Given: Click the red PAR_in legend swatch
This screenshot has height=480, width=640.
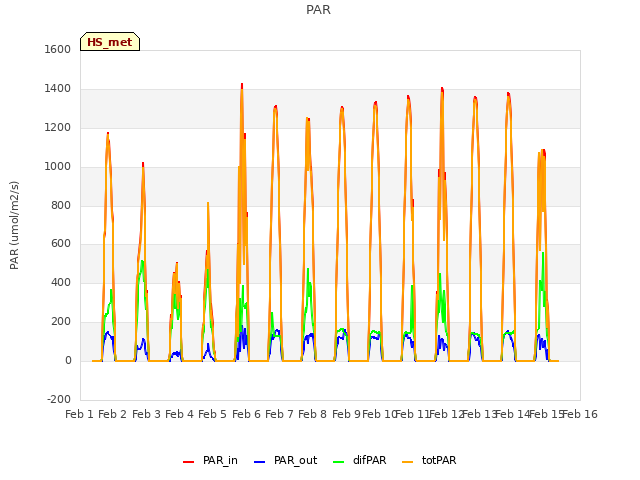Looking at the screenshot, I should coord(189,462).
